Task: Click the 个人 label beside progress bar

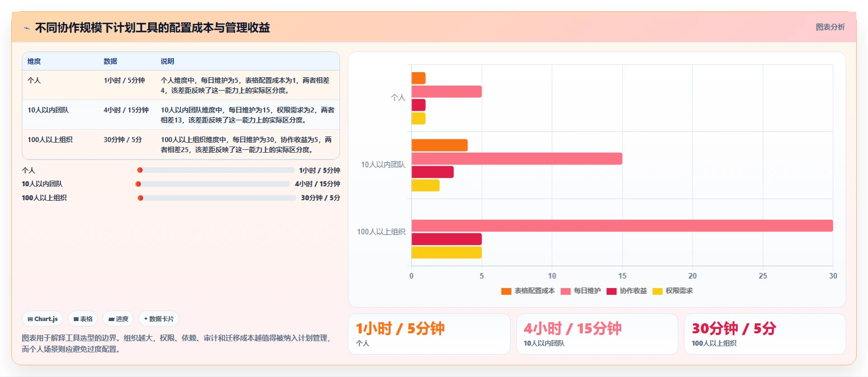Action: click(x=29, y=170)
